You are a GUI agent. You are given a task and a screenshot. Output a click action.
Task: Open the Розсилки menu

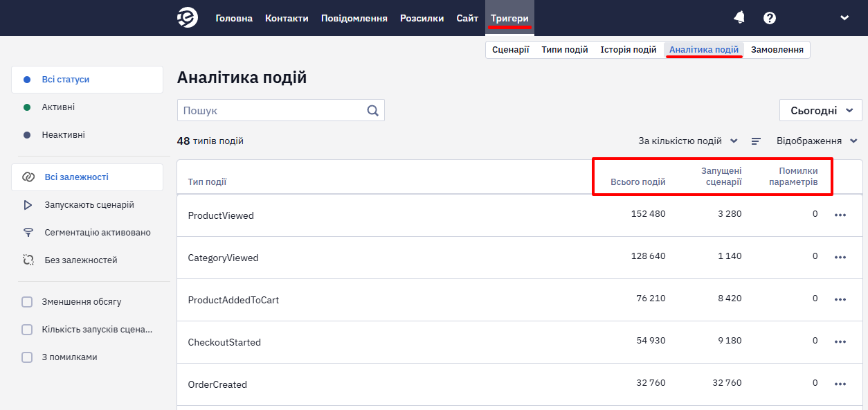(422, 18)
